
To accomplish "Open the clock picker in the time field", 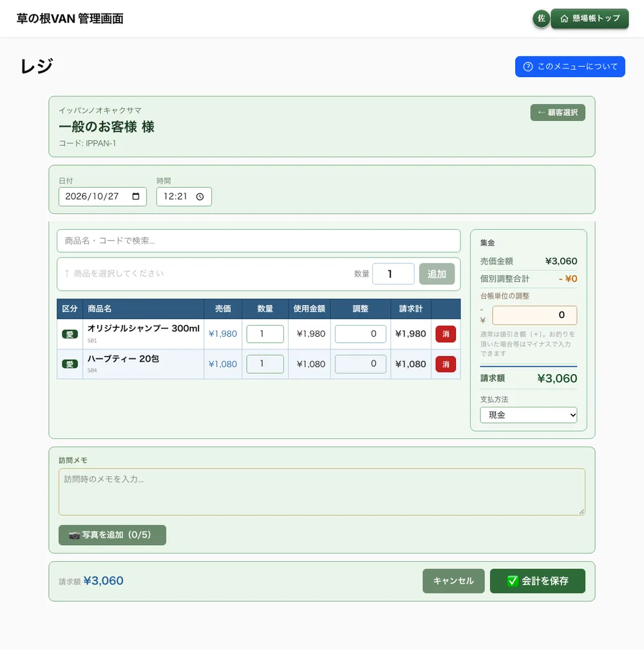I will tap(200, 196).
